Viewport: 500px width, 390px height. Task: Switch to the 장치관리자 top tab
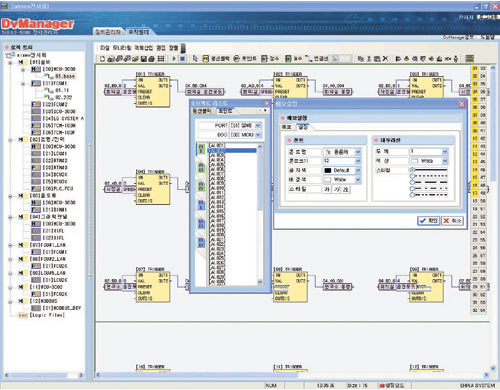click(x=108, y=32)
